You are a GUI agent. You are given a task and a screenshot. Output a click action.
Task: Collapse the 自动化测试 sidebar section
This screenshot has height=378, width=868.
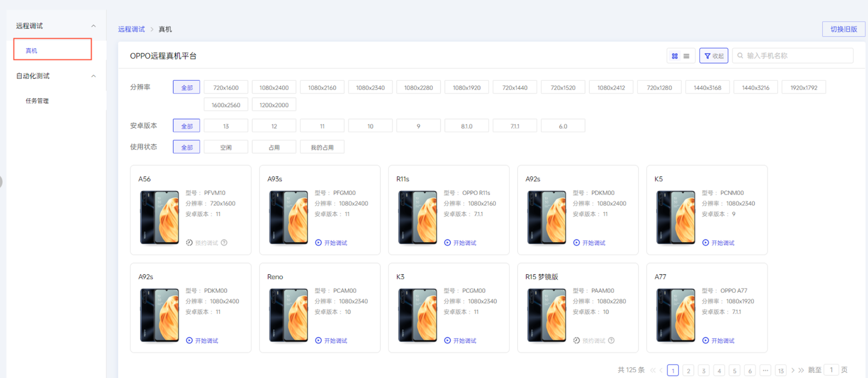(x=93, y=76)
